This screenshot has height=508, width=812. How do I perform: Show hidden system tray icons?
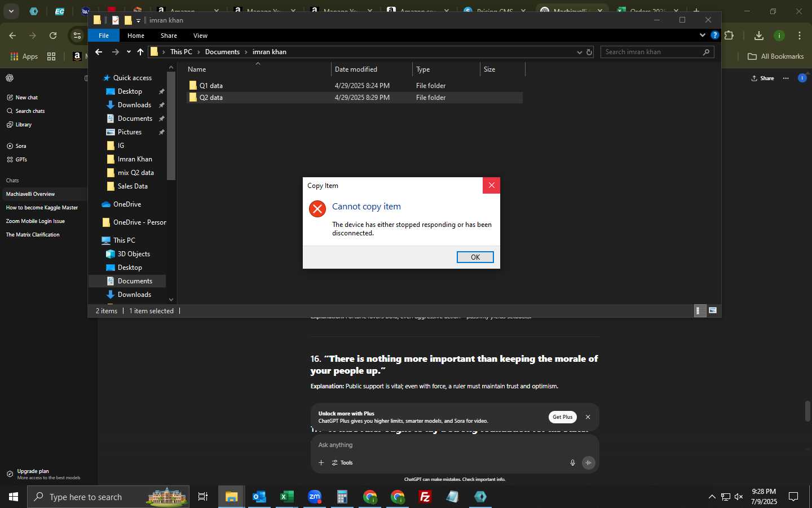point(712,497)
